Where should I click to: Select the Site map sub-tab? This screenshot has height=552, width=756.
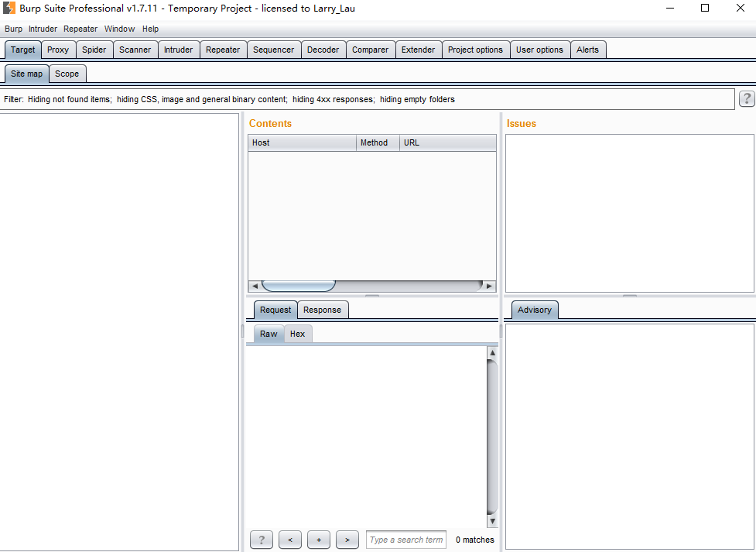pos(26,74)
